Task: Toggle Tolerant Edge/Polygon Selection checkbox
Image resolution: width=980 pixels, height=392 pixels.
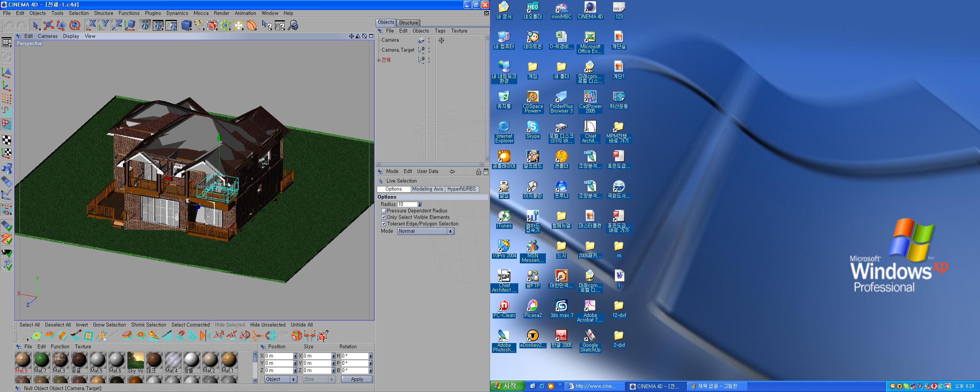Action: coord(384,224)
